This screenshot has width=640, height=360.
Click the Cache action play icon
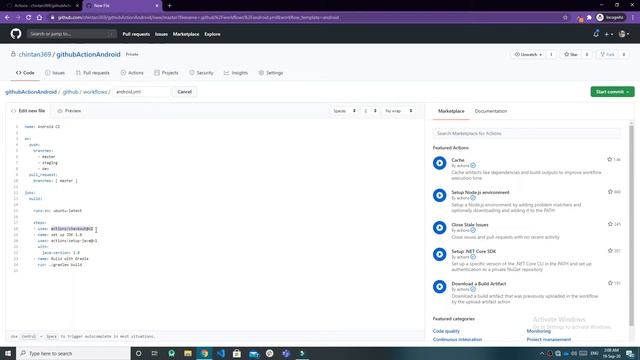(440, 163)
